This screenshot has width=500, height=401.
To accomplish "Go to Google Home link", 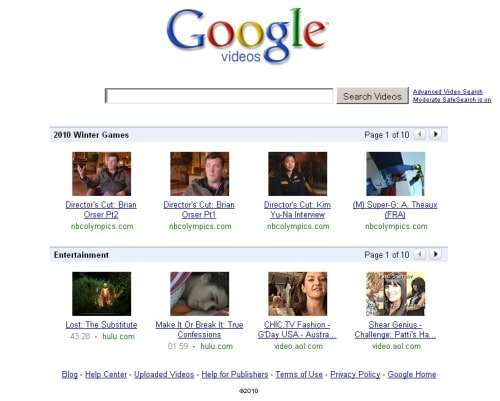I will pos(412,375).
